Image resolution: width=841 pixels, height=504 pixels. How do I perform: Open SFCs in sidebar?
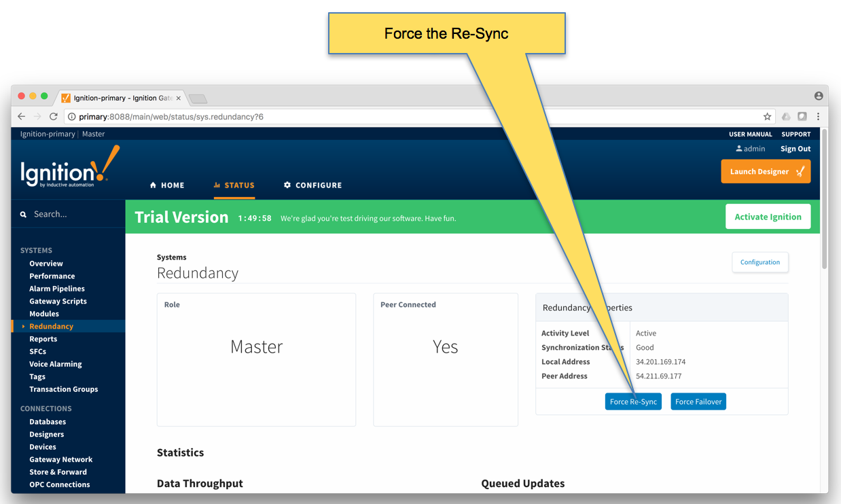click(x=38, y=352)
